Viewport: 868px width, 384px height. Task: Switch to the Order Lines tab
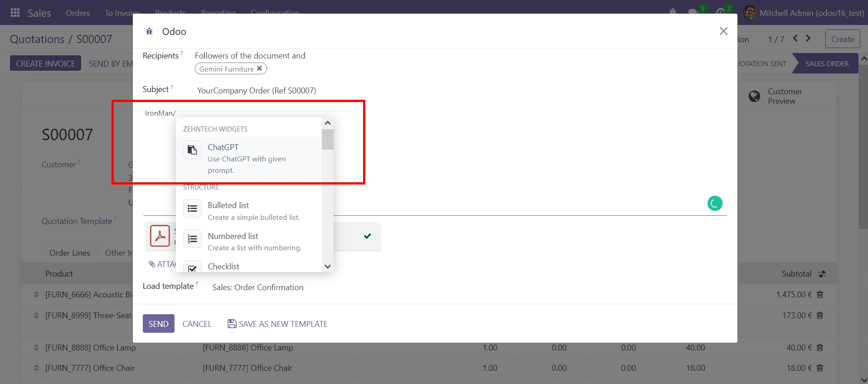tap(70, 253)
